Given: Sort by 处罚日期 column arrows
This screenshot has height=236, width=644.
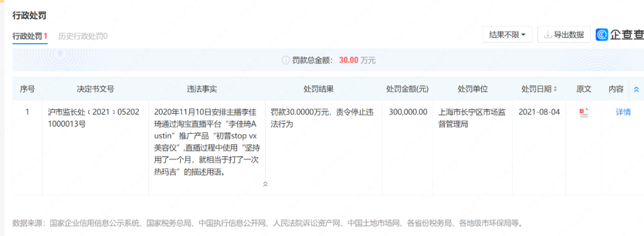Looking at the screenshot, I should (x=555, y=90).
